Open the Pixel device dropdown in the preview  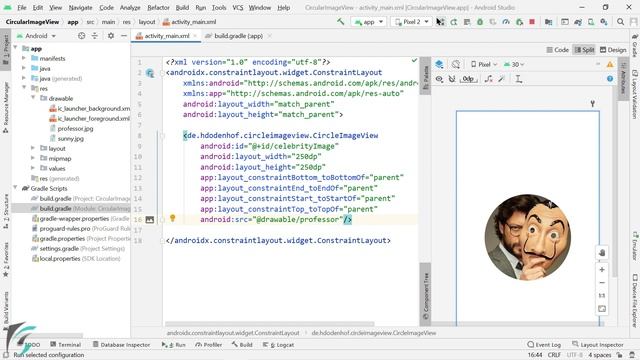coord(484,64)
